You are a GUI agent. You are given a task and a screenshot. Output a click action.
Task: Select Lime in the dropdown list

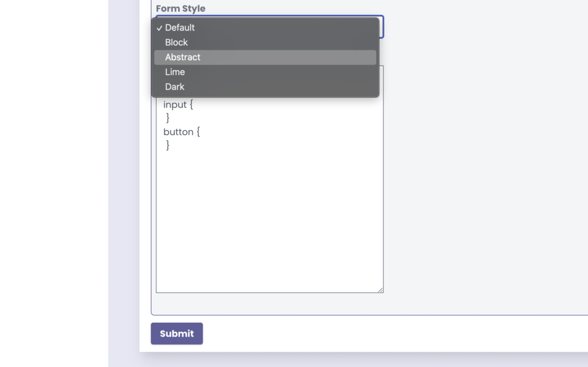[x=175, y=72]
